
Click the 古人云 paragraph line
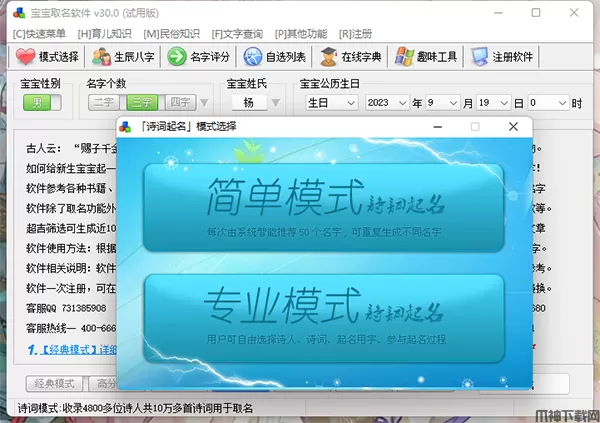(71, 148)
